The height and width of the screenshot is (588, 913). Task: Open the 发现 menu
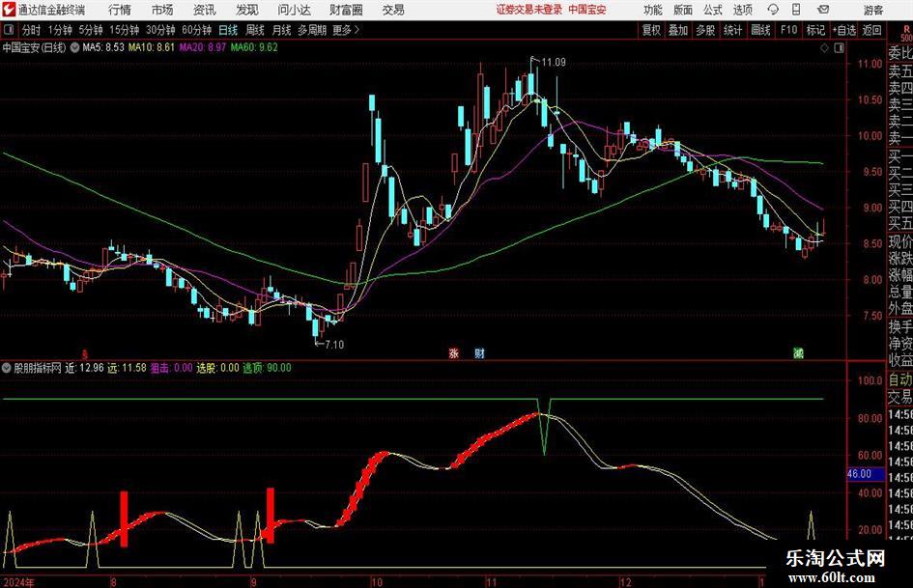[x=247, y=10]
